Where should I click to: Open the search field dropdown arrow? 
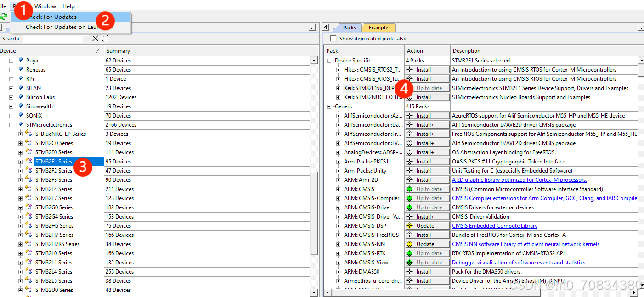(86, 39)
